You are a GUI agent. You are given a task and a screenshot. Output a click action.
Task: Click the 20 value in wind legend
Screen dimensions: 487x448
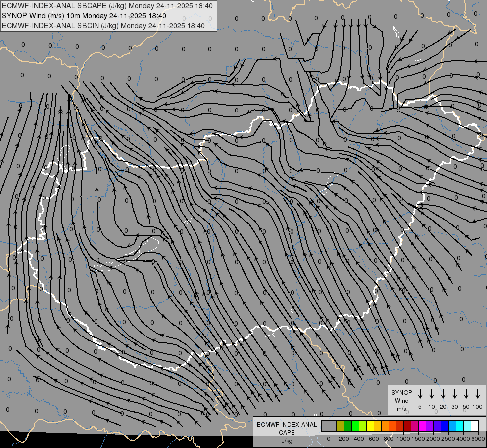(443, 407)
